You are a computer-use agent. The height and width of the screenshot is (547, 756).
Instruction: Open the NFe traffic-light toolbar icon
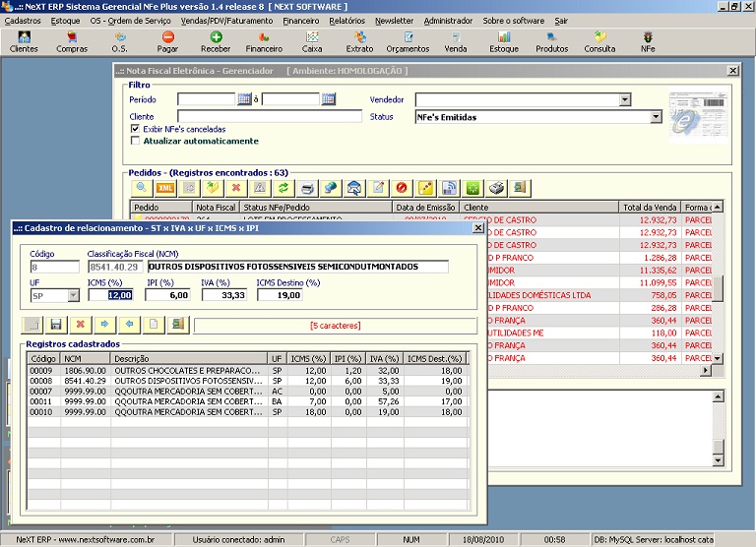pos(648,42)
